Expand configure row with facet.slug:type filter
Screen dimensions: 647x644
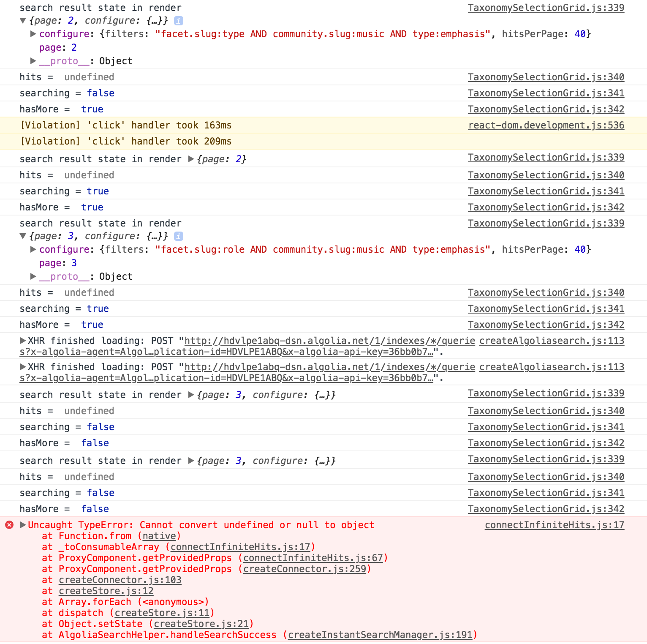point(33,34)
